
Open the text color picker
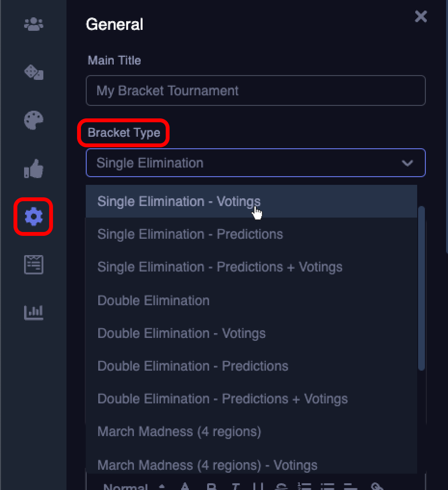coord(185,486)
